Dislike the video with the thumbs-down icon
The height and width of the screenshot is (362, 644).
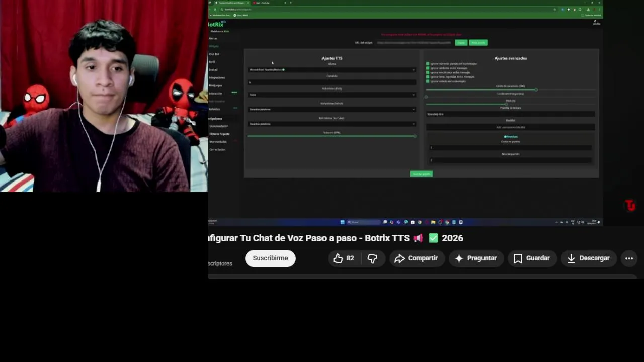point(372,258)
